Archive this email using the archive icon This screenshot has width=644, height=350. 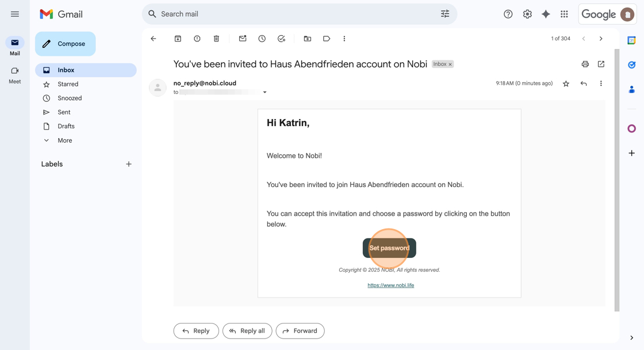[x=178, y=39]
